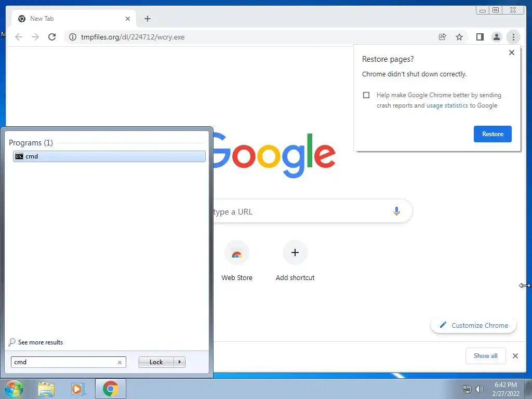Start voice search with microphone icon

(396, 211)
